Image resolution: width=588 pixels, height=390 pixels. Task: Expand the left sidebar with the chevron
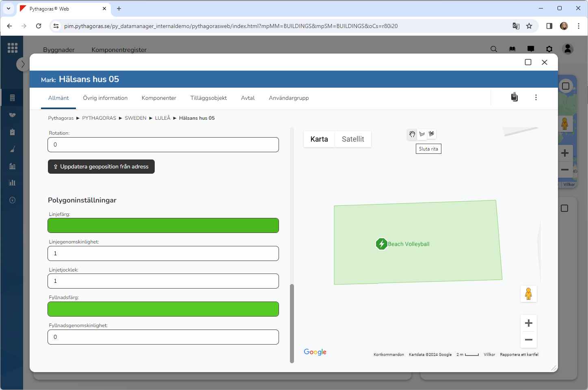[23, 64]
